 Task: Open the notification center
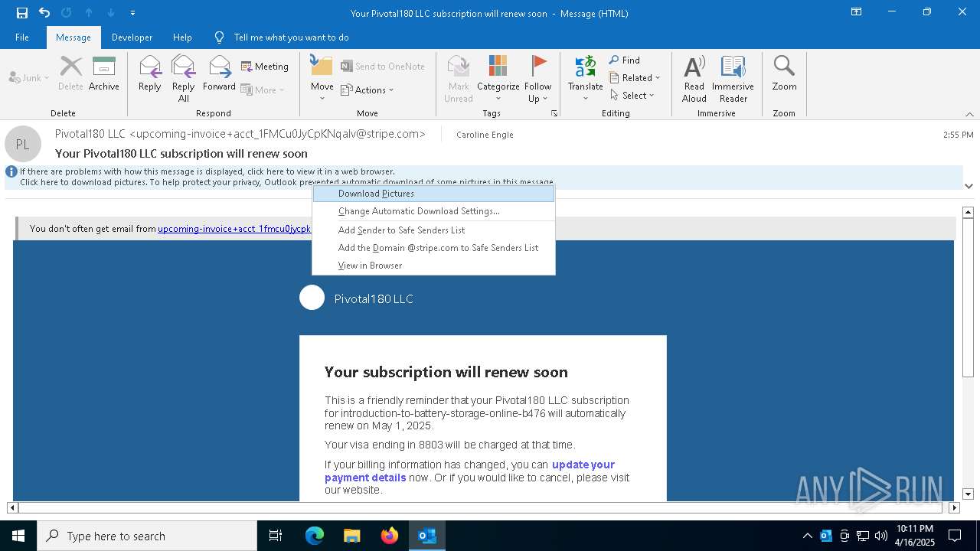(955, 536)
